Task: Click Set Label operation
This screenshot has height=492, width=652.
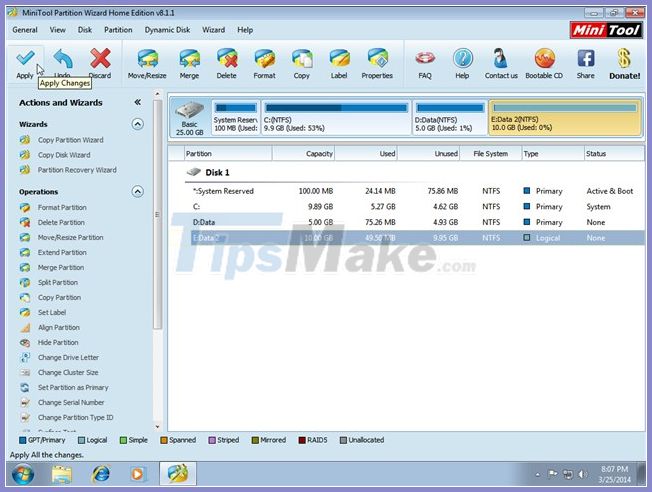Action: pos(52,312)
